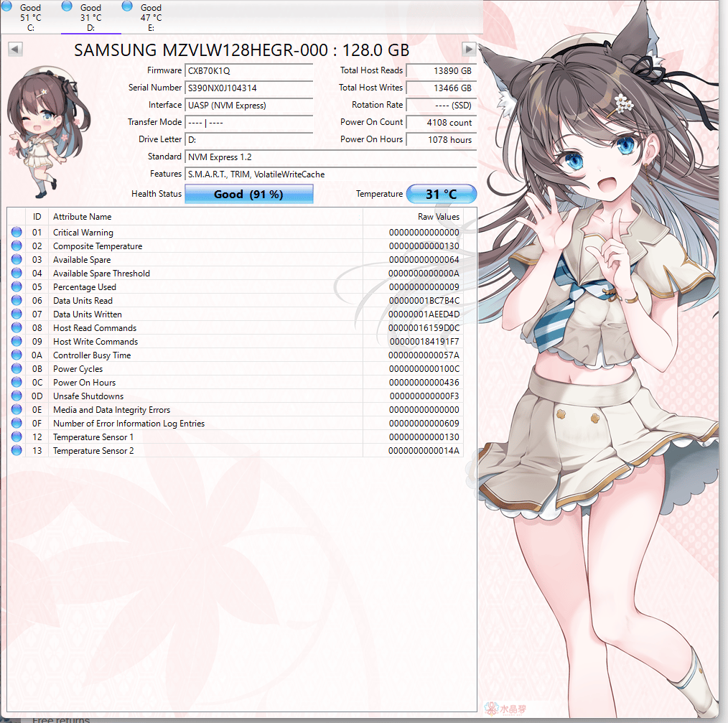728x723 pixels.
Task: Click status orb for Controller Busy Time row
Action: click(17, 355)
